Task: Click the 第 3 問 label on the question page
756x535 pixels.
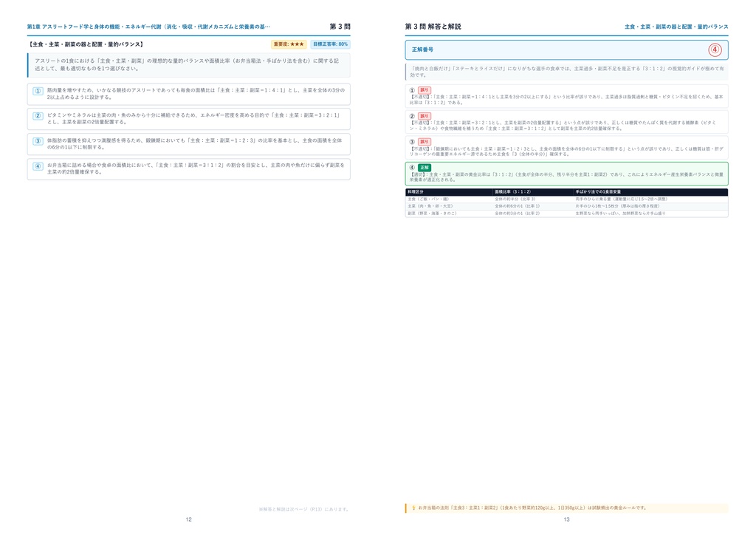Action: tap(340, 27)
